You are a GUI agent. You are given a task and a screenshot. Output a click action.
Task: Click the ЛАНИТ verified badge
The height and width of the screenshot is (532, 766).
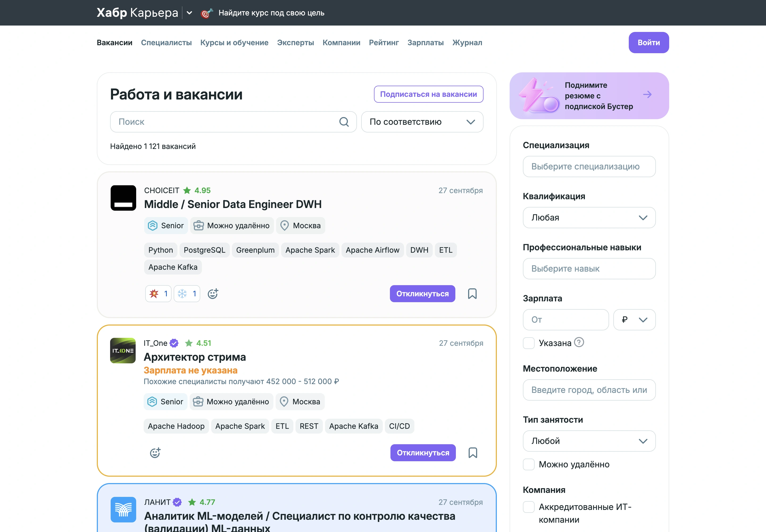[177, 502]
